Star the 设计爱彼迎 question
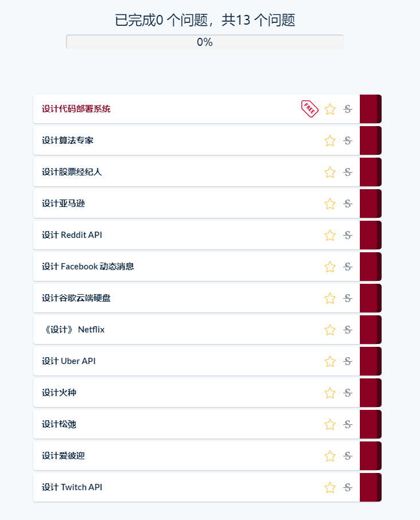Image resolution: width=420 pixels, height=520 pixels. (x=330, y=456)
